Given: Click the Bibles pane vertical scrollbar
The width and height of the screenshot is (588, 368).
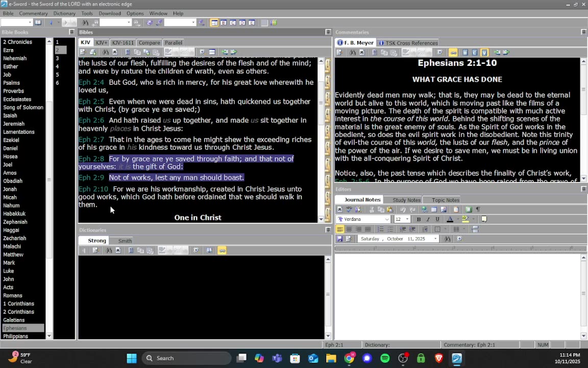Looking at the screenshot, I should coord(321,140).
